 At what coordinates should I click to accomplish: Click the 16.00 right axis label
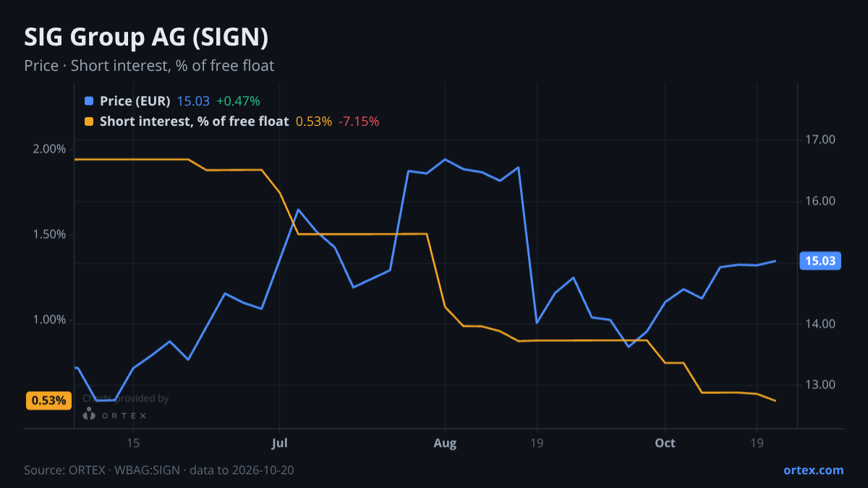point(821,201)
